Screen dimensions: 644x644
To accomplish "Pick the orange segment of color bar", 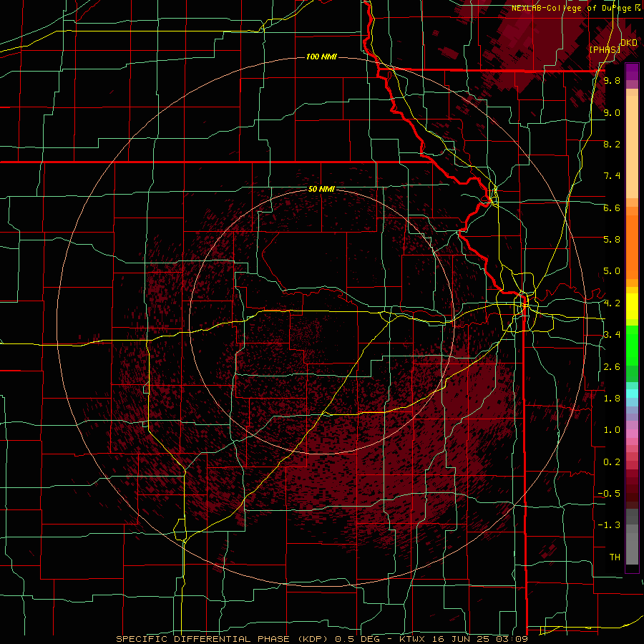I will [632, 246].
